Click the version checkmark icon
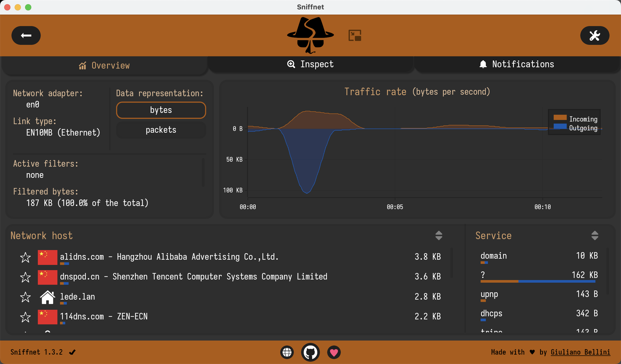Image resolution: width=621 pixels, height=364 pixels. pos(72,352)
